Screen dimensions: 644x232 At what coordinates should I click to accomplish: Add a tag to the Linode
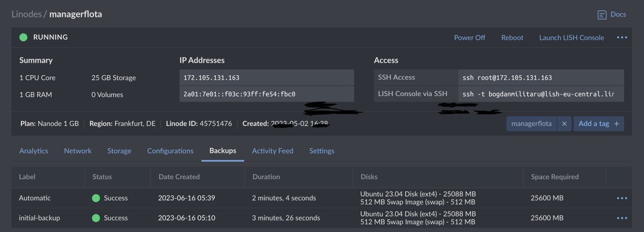coord(599,124)
